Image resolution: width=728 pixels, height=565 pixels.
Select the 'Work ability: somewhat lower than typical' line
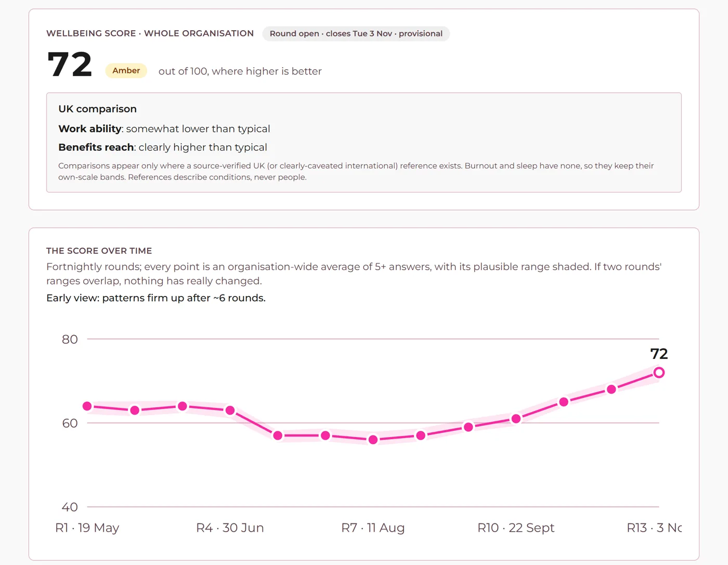point(164,129)
